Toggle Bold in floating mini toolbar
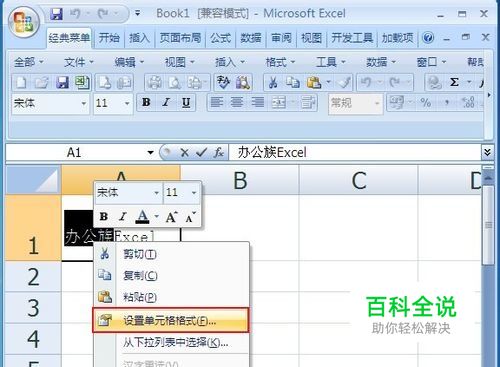The width and height of the screenshot is (500, 367). 104,217
